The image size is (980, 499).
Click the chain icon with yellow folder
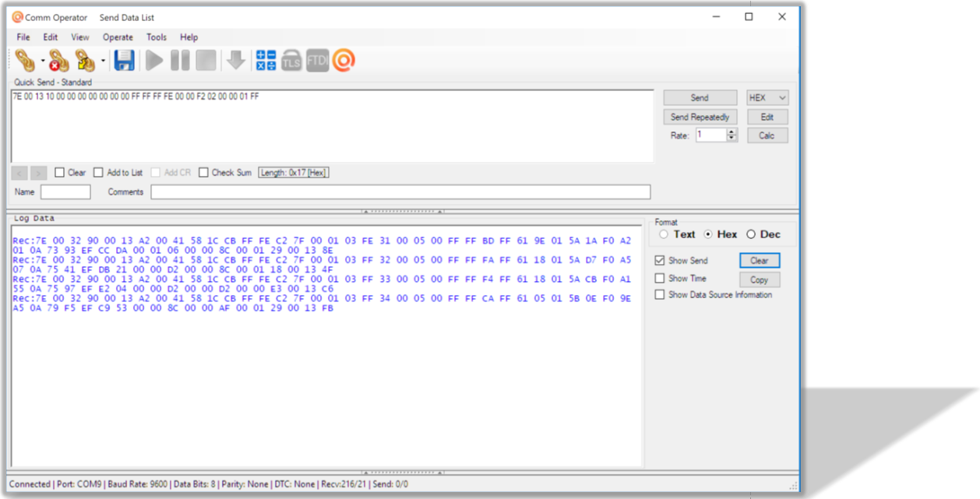pyautogui.click(x=85, y=60)
